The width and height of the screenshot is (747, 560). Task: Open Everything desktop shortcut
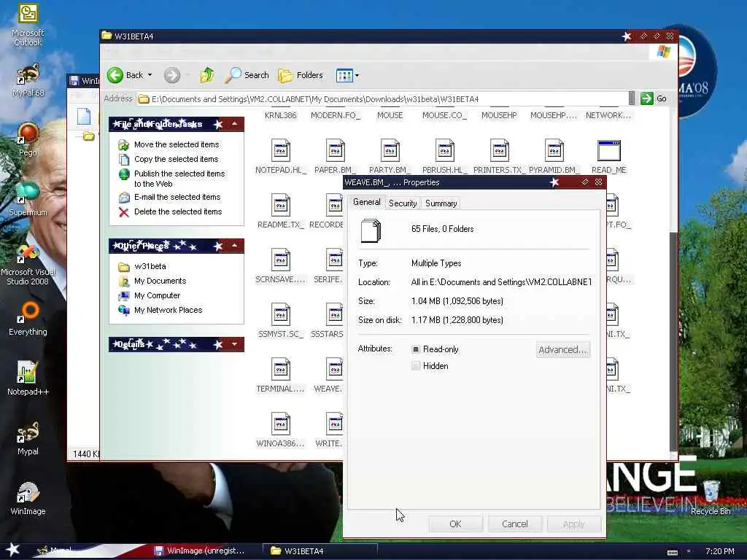[28, 319]
